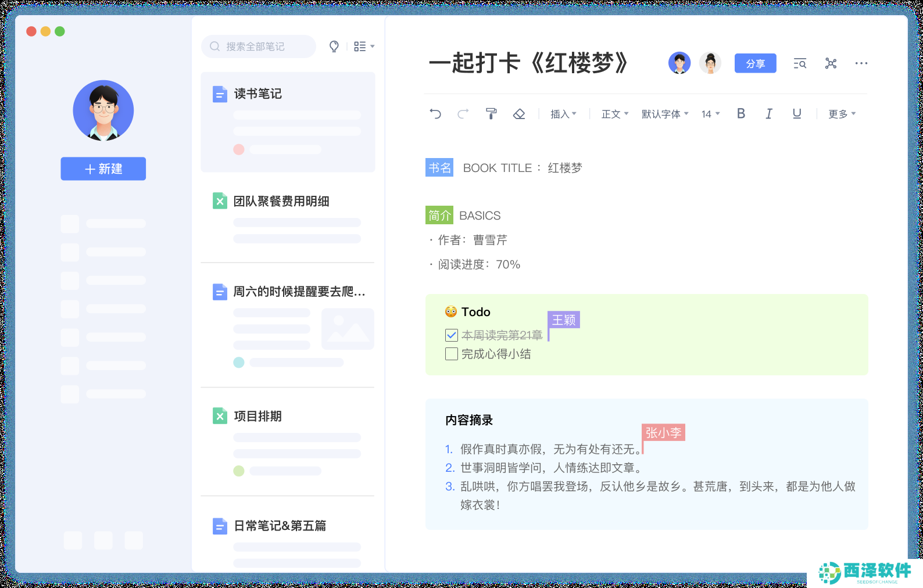Expand the 插入 dropdown
Image resolution: width=923 pixels, height=588 pixels.
(x=563, y=114)
